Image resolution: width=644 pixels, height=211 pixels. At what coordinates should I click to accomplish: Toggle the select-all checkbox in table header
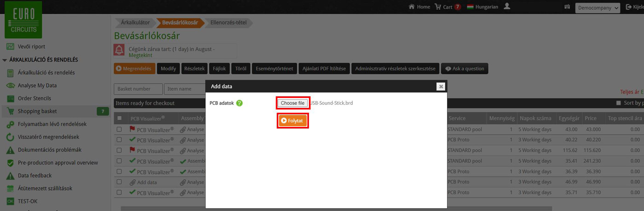[x=120, y=118]
